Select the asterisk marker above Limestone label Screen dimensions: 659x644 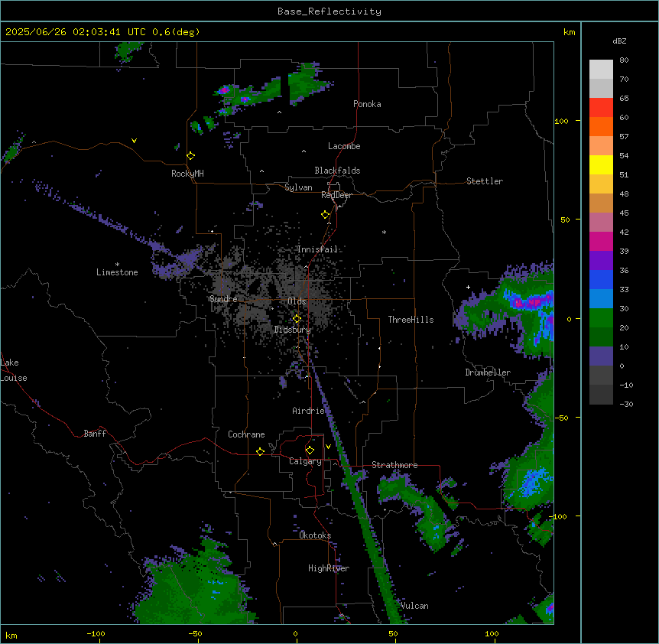pyautogui.click(x=117, y=265)
